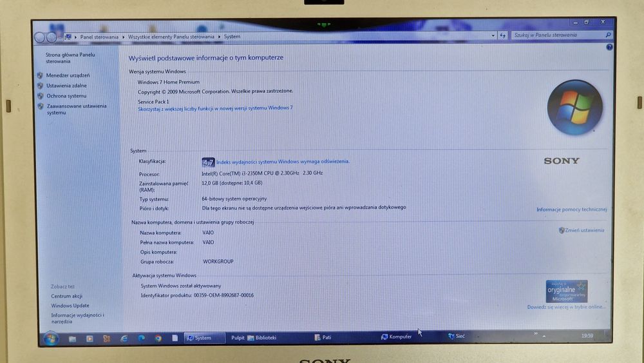Open Sieć from the taskbar
The image size is (644, 363).
point(457,337)
